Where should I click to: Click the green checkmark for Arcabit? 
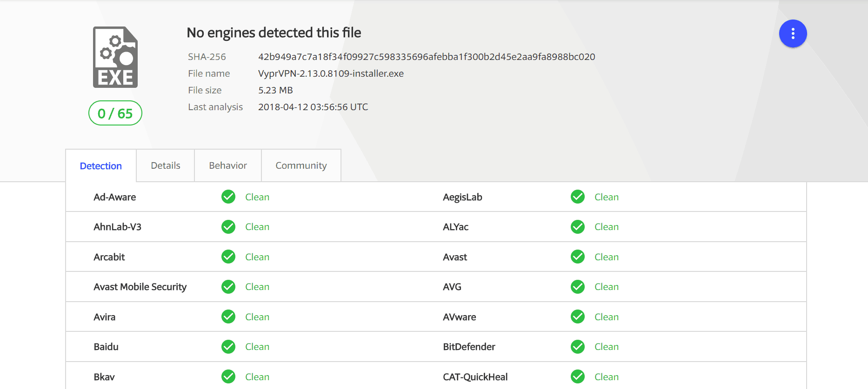click(228, 257)
